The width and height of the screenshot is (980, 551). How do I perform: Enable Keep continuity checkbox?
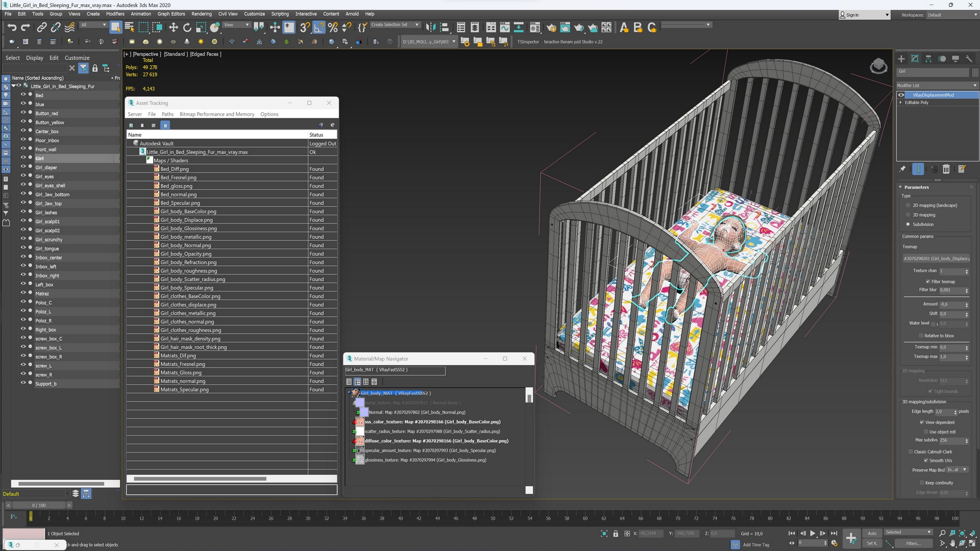point(922,483)
